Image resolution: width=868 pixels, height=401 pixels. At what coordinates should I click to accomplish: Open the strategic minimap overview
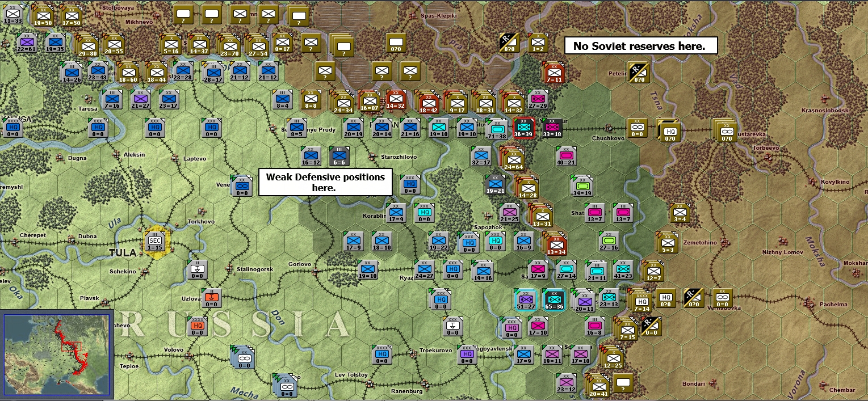point(56,355)
